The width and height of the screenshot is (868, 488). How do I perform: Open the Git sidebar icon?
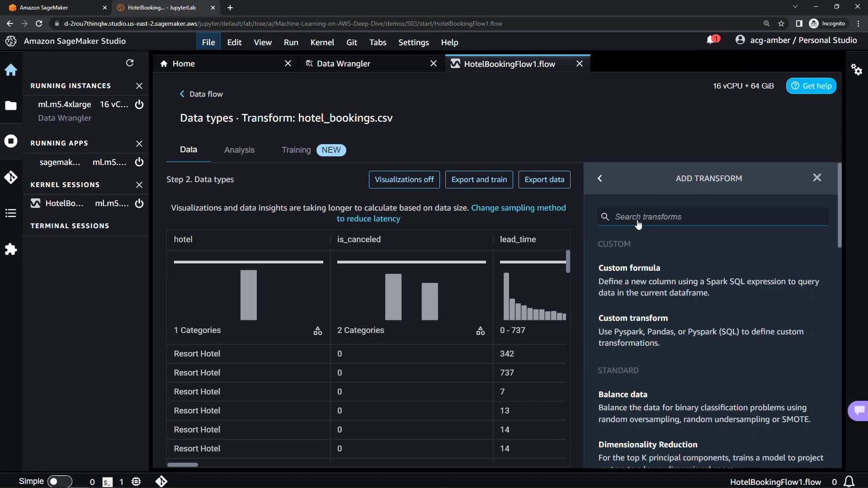point(11,177)
